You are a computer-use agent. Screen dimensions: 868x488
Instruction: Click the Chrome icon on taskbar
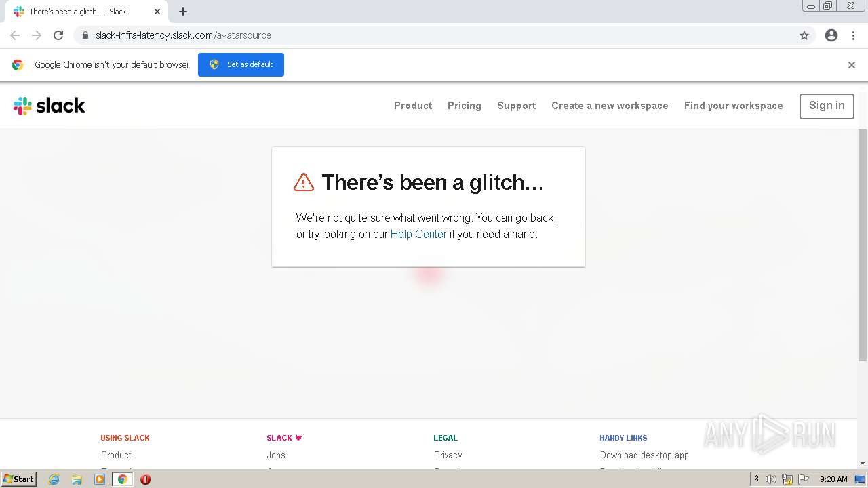tap(122, 479)
